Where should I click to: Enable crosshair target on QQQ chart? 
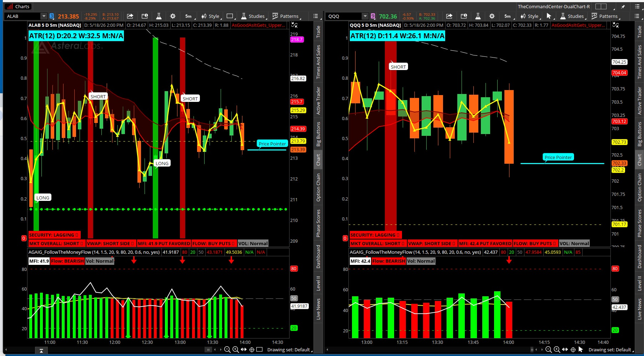[x=573, y=350]
